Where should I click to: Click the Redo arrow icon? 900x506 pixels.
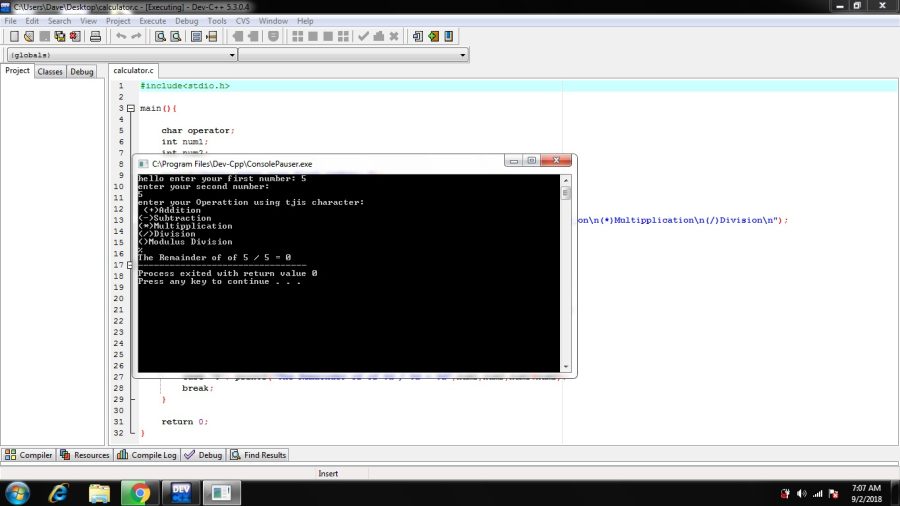point(136,36)
